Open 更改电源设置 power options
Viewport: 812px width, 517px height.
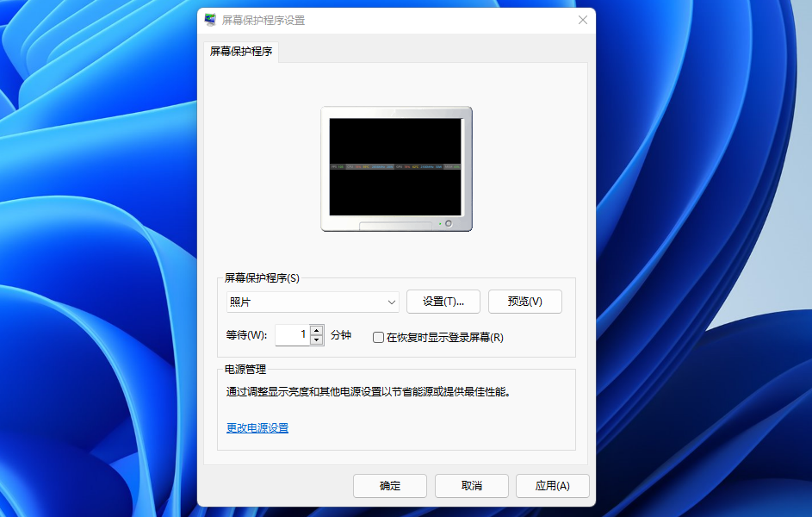(257, 427)
